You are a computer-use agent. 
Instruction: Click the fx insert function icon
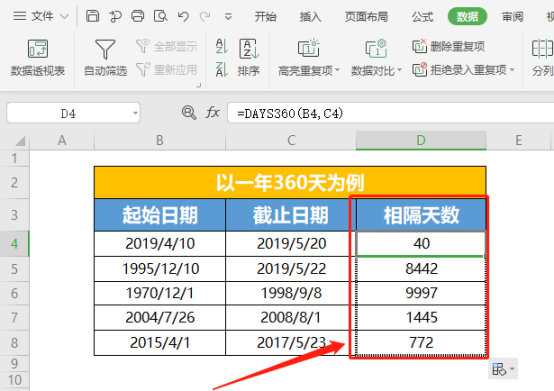[x=213, y=113]
